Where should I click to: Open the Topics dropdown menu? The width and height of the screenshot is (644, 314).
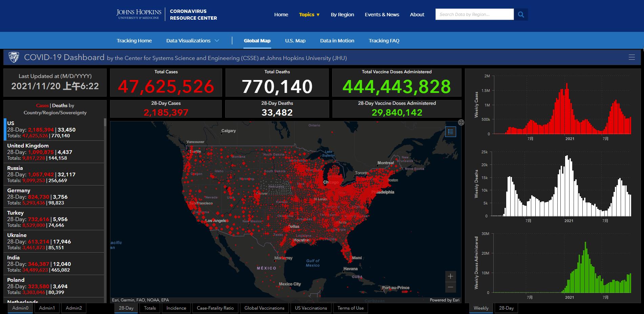pos(309,15)
